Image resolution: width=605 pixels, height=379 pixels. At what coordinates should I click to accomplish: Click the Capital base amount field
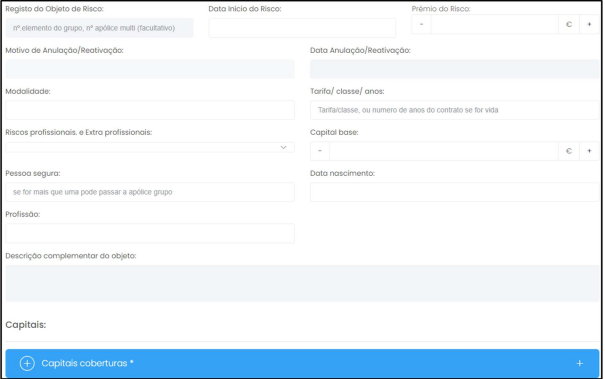click(x=444, y=151)
